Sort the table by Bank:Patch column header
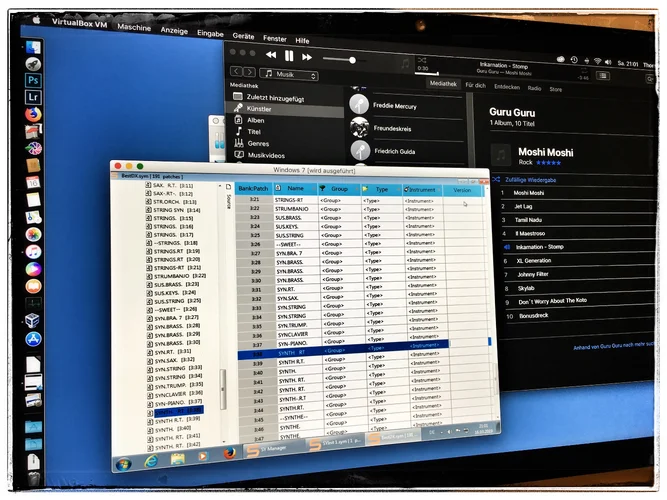The height and width of the screenshot is (500, 667). tap(254, 188)
